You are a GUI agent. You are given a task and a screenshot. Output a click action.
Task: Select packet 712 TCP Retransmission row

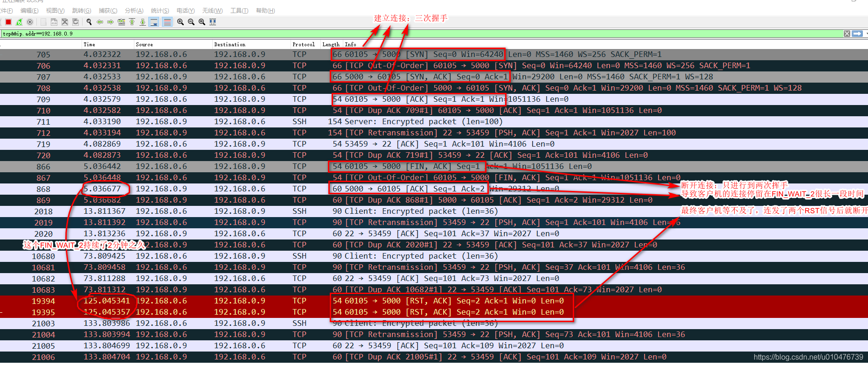click(x=434, y=133)
